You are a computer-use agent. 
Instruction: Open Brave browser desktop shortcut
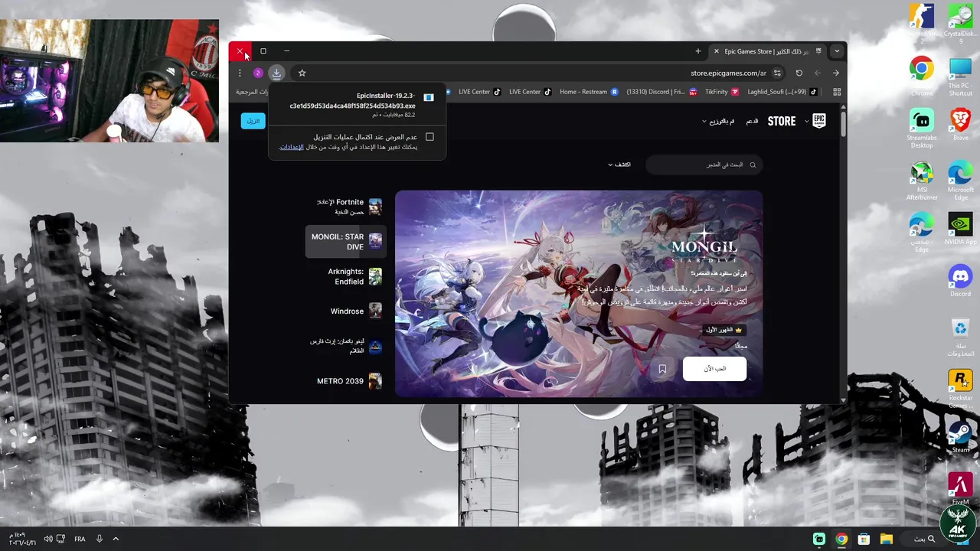(x=960, y=124)
